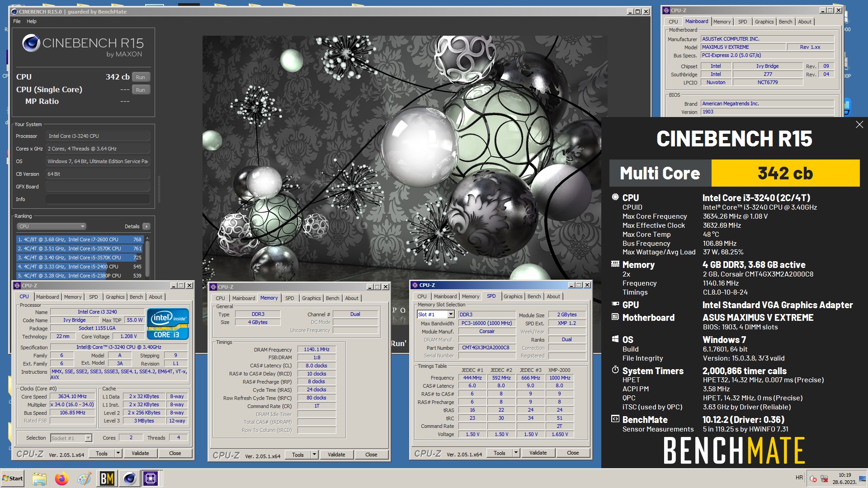Open the Paint taskbar icon
This screenshot has height=488, width=868.
[x=84, y=479]
